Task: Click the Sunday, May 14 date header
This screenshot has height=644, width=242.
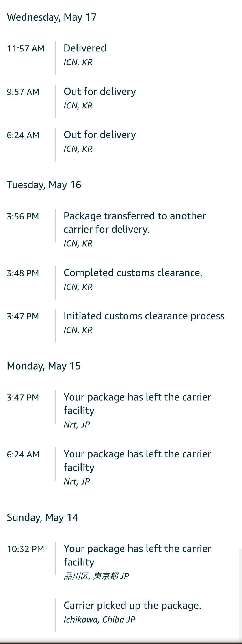Action: coord(43,517)
